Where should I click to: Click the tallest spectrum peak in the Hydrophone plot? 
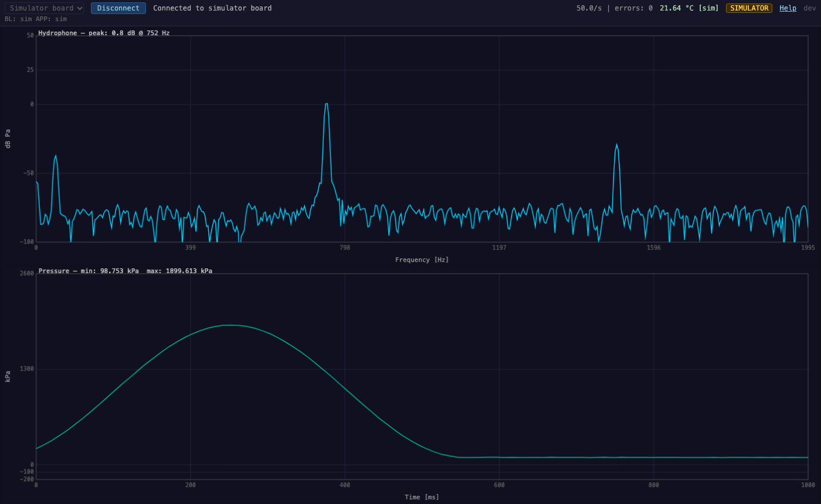tap(326, 104)
